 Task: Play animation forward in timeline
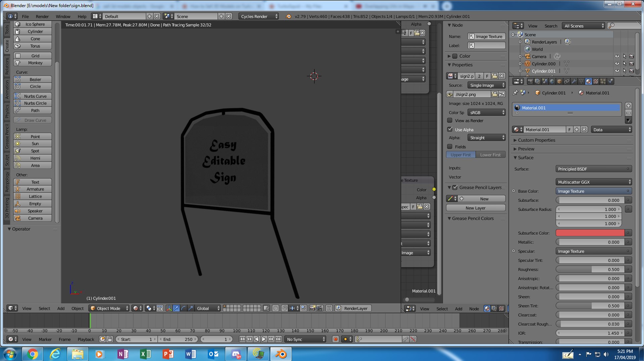(264, 339)
